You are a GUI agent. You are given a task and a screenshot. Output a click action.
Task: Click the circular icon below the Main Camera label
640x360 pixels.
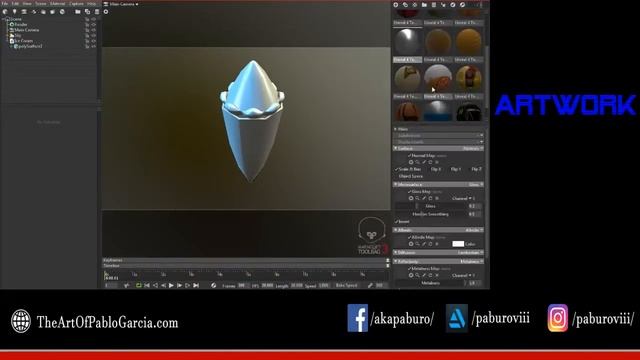tap(106, 12)
